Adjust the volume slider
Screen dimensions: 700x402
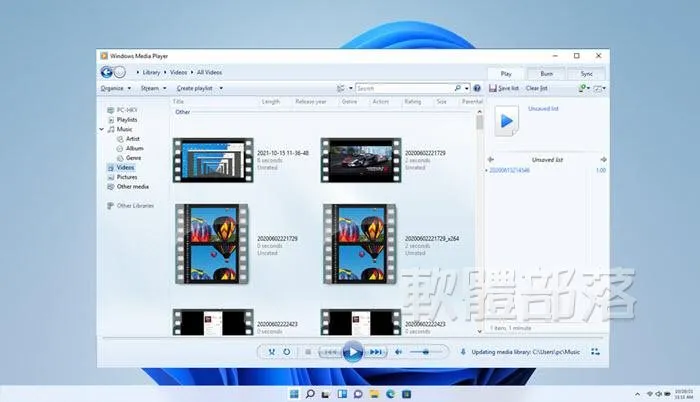[x=425, y=352]
